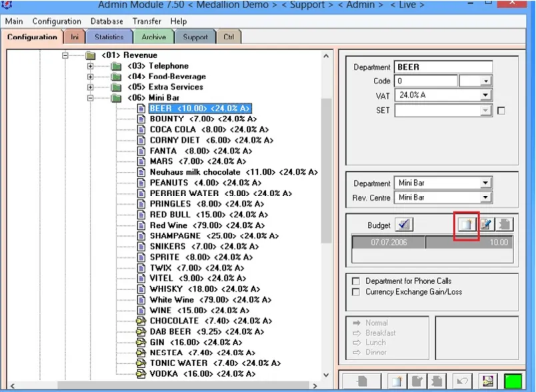Screen dimensions: 536x392
Task: Click into the Department name BEER field
Action: (x=443, y=67)
